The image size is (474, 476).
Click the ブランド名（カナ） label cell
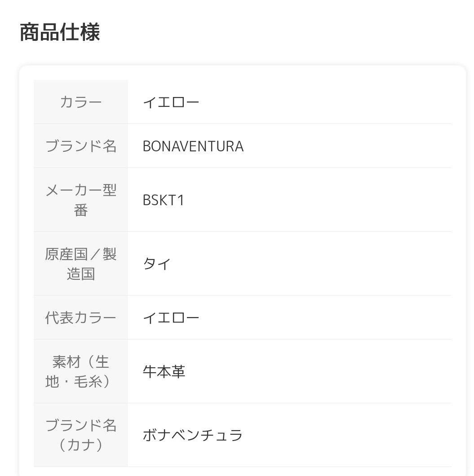[81, 435]
